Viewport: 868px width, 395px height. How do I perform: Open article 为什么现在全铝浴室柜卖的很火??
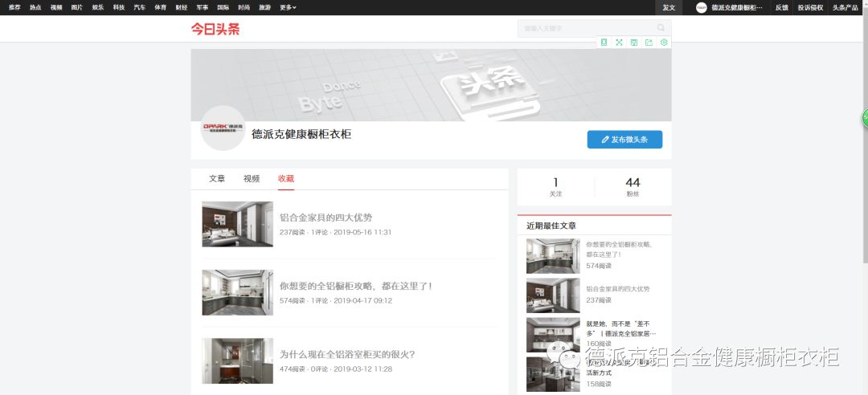(x=347, y=355)
